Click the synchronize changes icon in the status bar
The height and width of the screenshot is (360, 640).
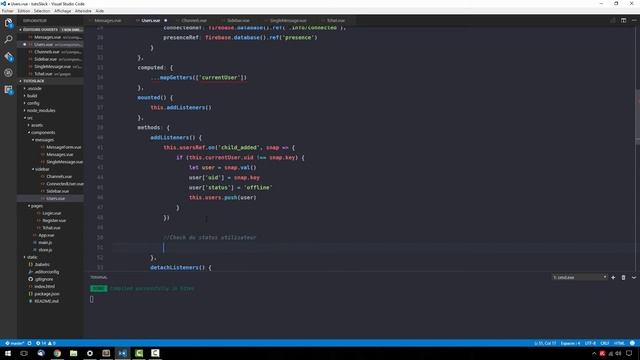[29, 343]
